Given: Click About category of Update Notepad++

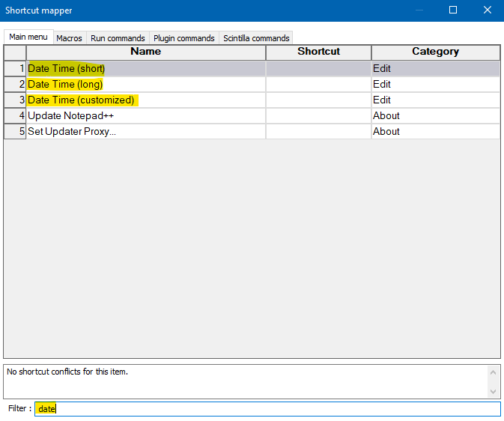Looking at the screenshot, I should (x=436, y=116).
